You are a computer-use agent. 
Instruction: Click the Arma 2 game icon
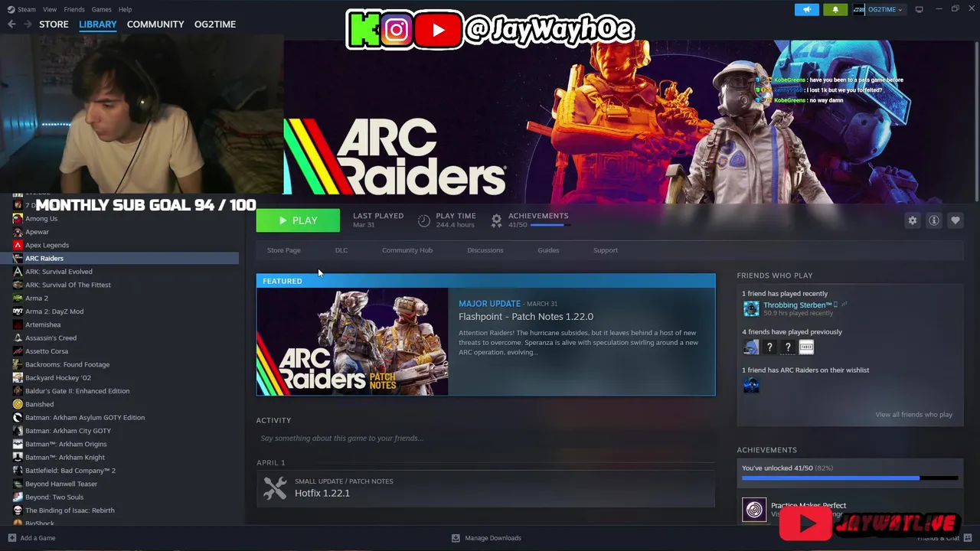(18, 298)
